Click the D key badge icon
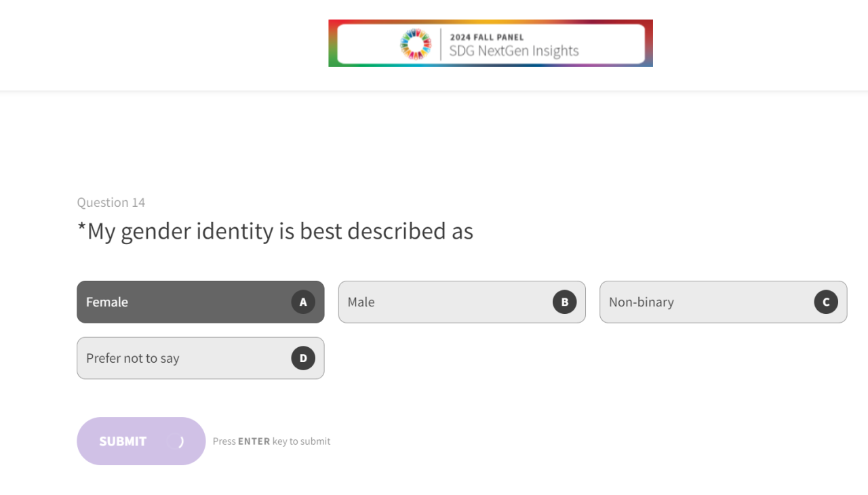The width and height of the screenshot is (868, 495). [x=303, y=358]
